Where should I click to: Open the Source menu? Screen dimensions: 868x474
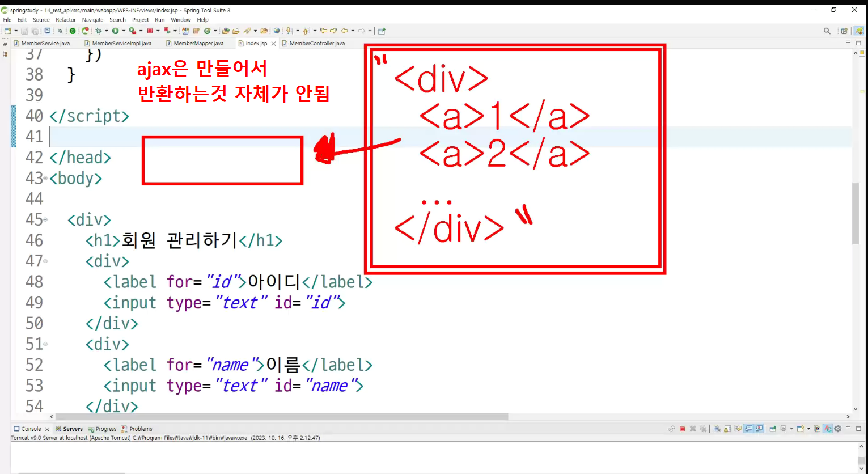coord(41,20)
